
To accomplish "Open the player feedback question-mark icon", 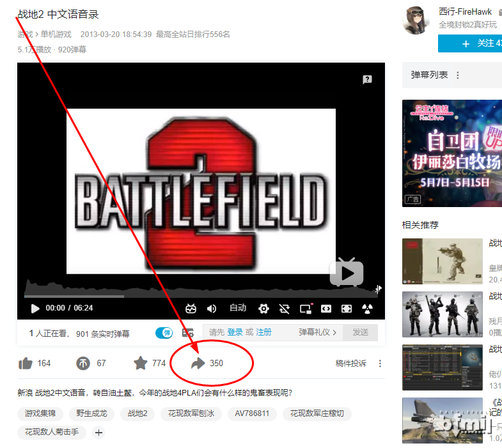I will point(367,79).
